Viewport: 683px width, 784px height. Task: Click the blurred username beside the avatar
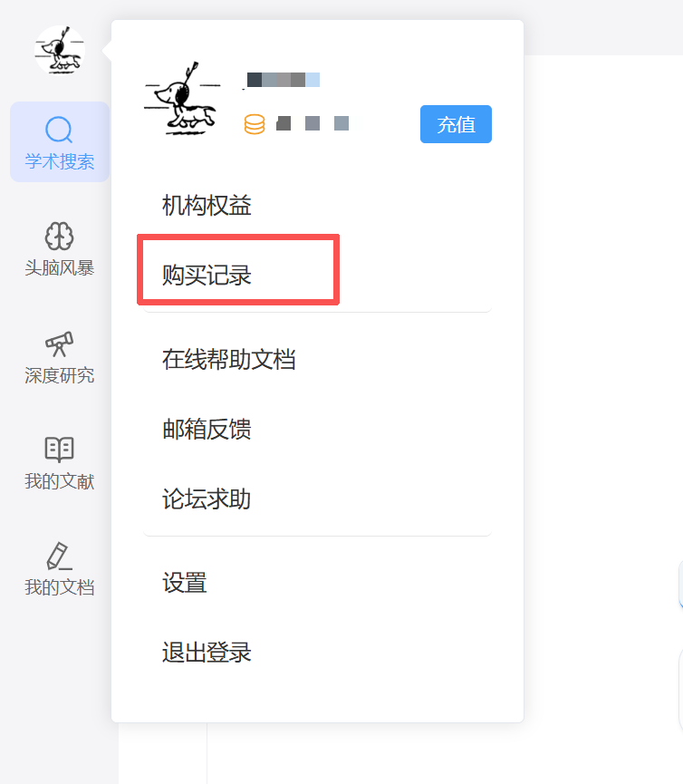click(282, 80)
